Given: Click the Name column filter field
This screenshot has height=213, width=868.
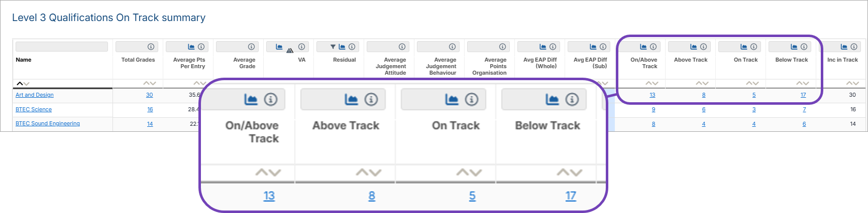Looking at the screenshot, I should [x=61, y=47].
